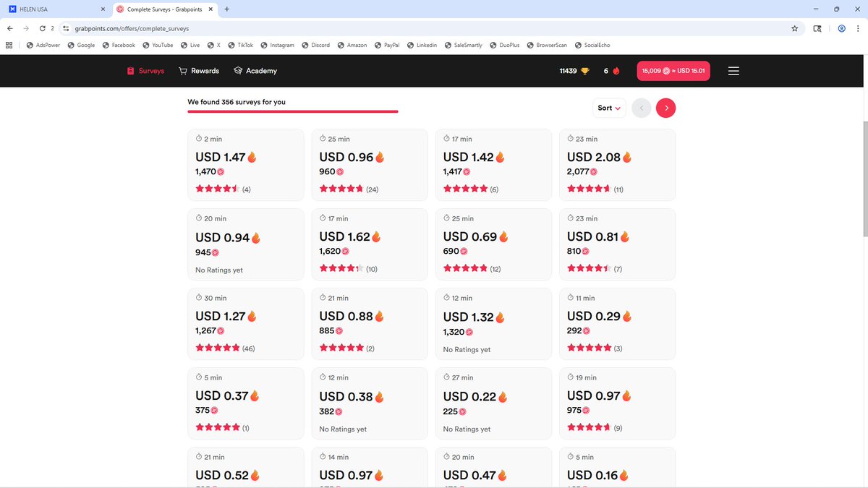Open the Academy navigation item

coord(255,71)
